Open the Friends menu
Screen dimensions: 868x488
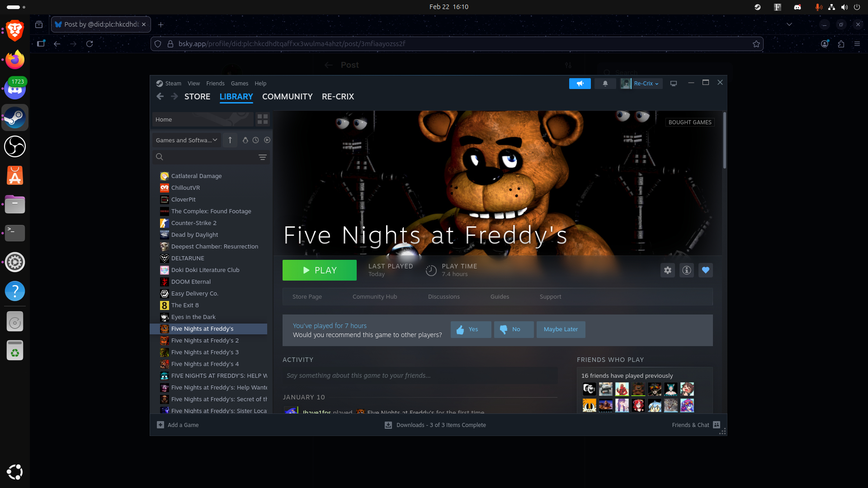[x=215, y=84]
